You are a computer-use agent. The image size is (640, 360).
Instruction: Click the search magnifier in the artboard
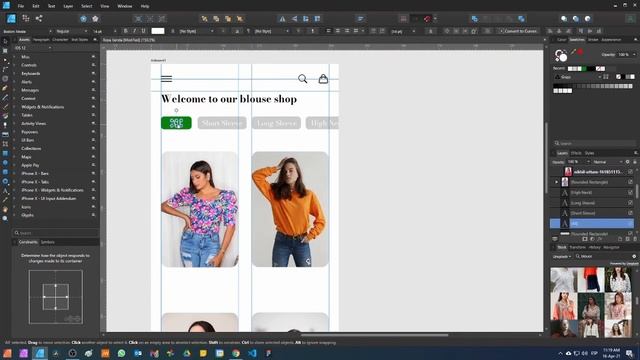point(302,78)
